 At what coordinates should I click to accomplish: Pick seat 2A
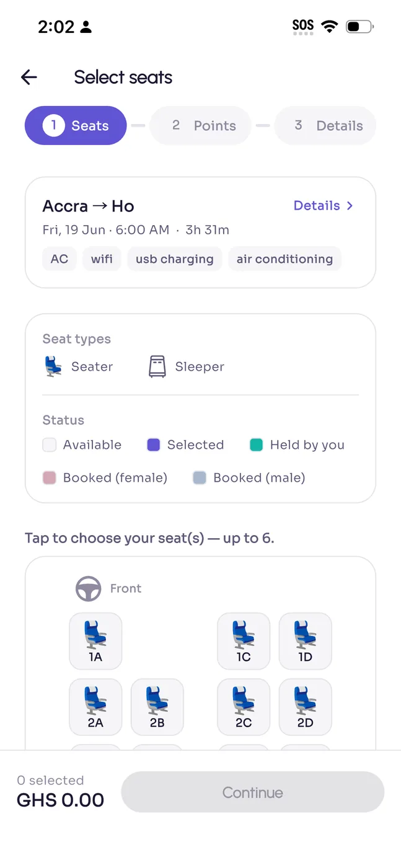(x=95, y=707)
